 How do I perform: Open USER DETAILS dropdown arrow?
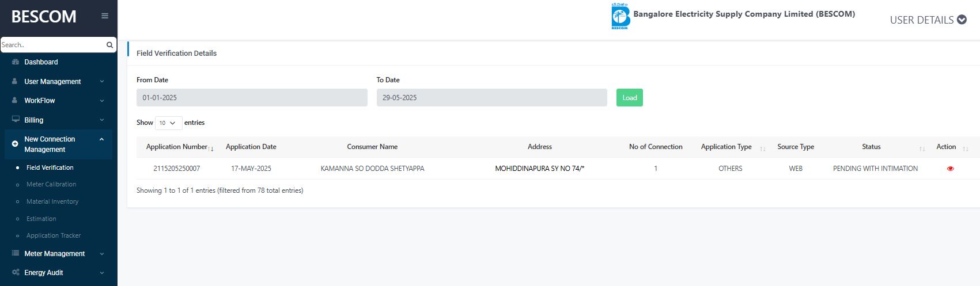962,20
